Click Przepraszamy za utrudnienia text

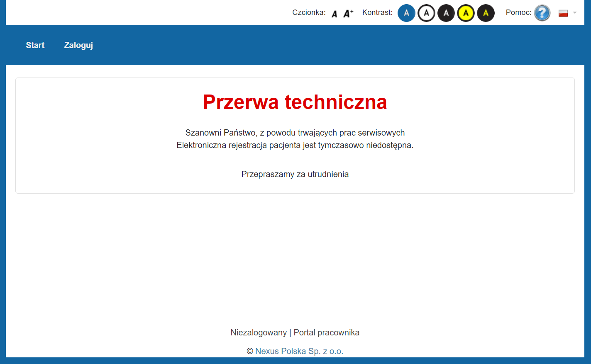pyautogui.click(x=295, y=174)
